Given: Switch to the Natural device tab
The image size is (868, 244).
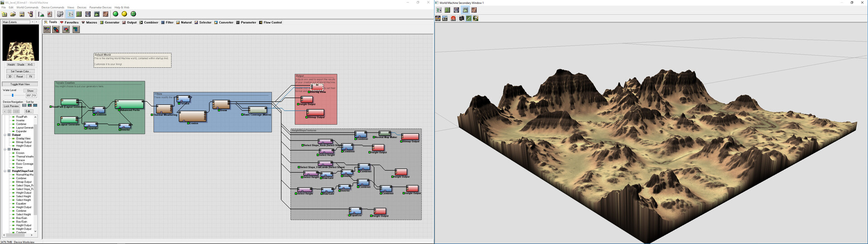Looking at the screenshot, I should pos(184,22).
